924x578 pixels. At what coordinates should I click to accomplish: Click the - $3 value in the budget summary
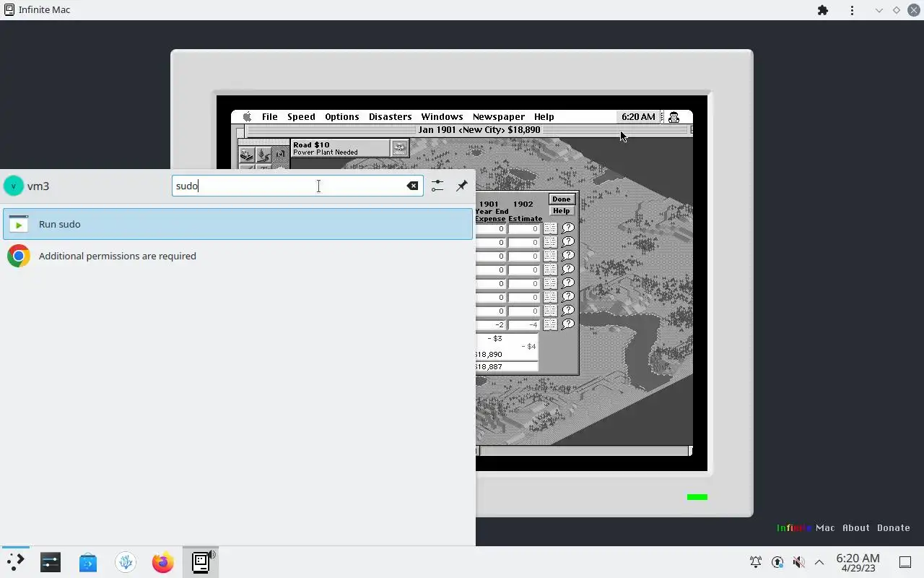click(494, 338)
